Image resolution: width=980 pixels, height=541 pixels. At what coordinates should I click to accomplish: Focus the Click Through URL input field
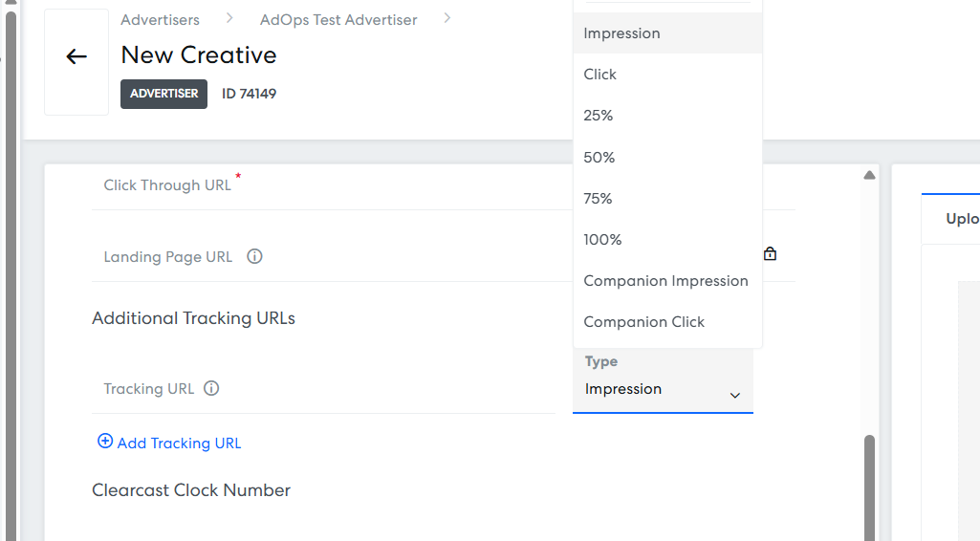331,185
